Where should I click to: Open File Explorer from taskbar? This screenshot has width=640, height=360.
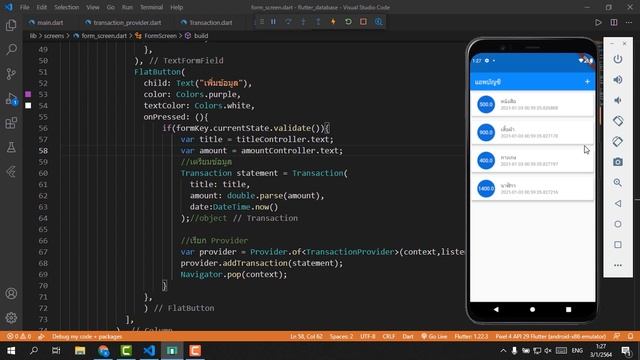(80, 351)
